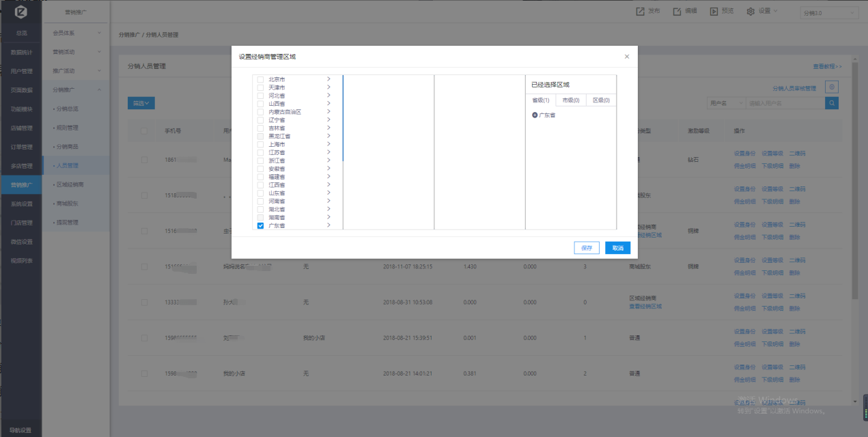Expand 广东省 cities using the chevron
Viewport: 868px width, 437px height.
[x=328, y=225]
